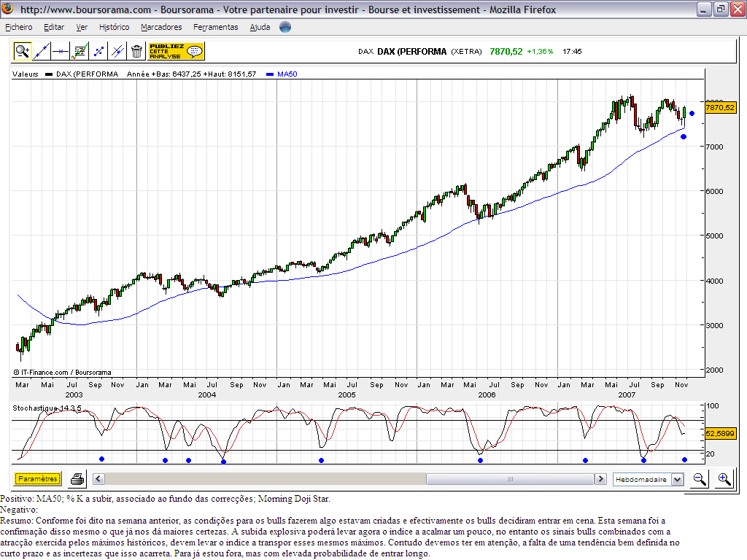Open the Hebdomadaire period dropdown

pyautogui.click(x=648, y=479)
